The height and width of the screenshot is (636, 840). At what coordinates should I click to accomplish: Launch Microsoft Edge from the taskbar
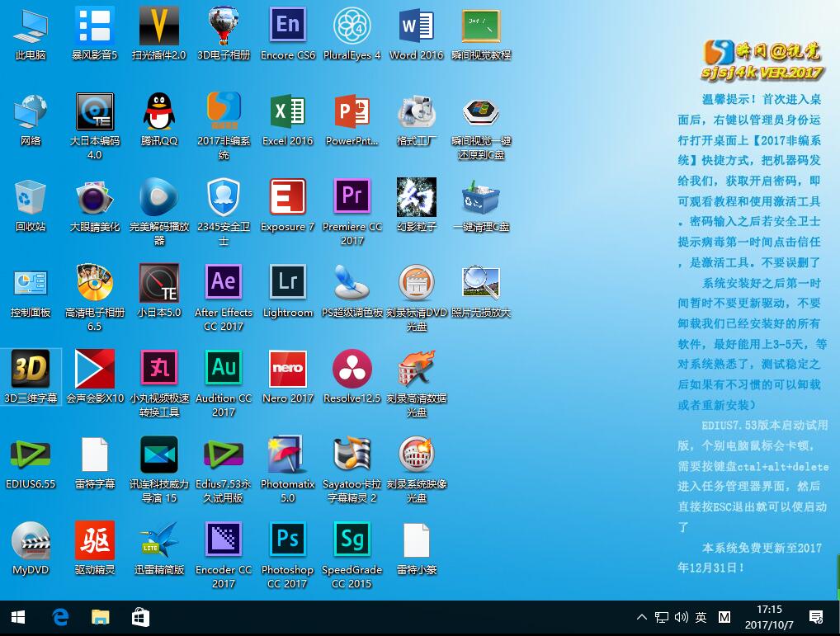[60, 618]
